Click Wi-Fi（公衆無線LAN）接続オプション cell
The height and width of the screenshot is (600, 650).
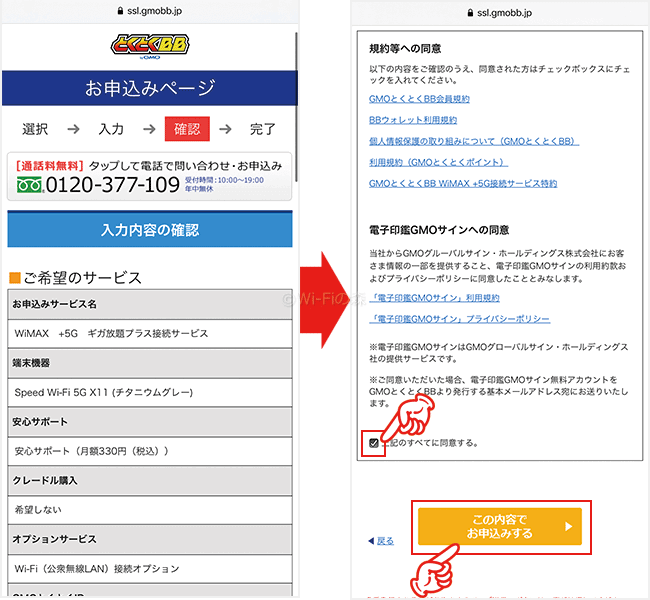[x=150, y=569]
